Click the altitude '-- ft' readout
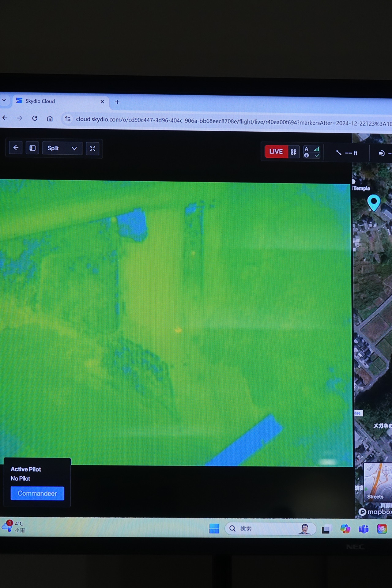 [x=347, y=153]
